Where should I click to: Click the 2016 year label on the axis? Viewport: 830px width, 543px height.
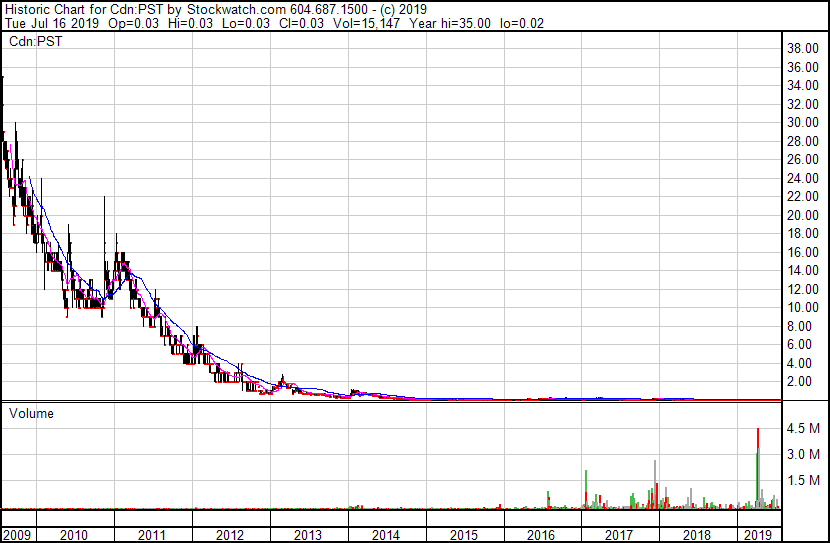(541, 535)
